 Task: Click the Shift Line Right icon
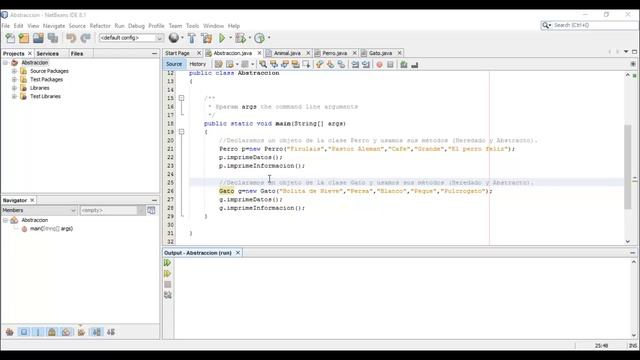(366, 64)
